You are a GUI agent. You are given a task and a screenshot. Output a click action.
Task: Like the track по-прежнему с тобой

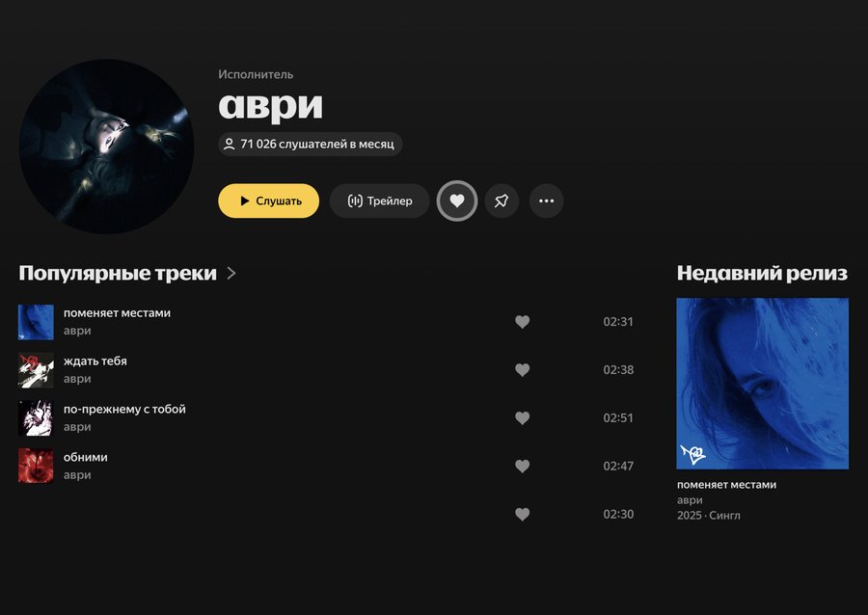pyautogui.click(x=522, y=418)
